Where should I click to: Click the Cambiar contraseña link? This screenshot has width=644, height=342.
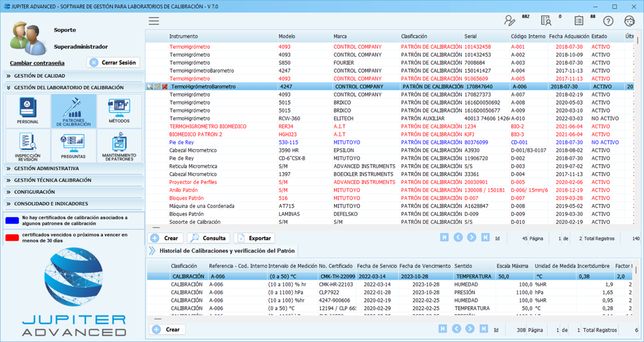tap(37, 63)
